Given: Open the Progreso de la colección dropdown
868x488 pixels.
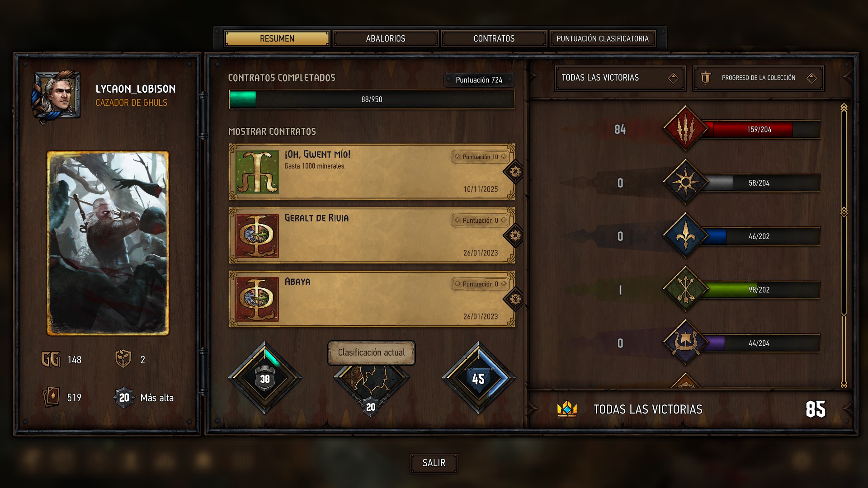Looking at the screenshot, I should (759, 78).
